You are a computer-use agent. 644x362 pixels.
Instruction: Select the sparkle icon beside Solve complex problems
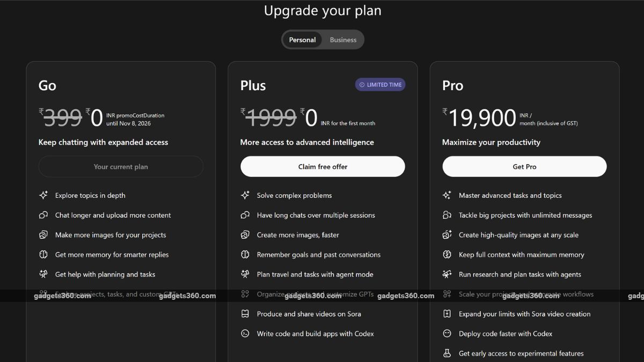(x=245, y=195)
